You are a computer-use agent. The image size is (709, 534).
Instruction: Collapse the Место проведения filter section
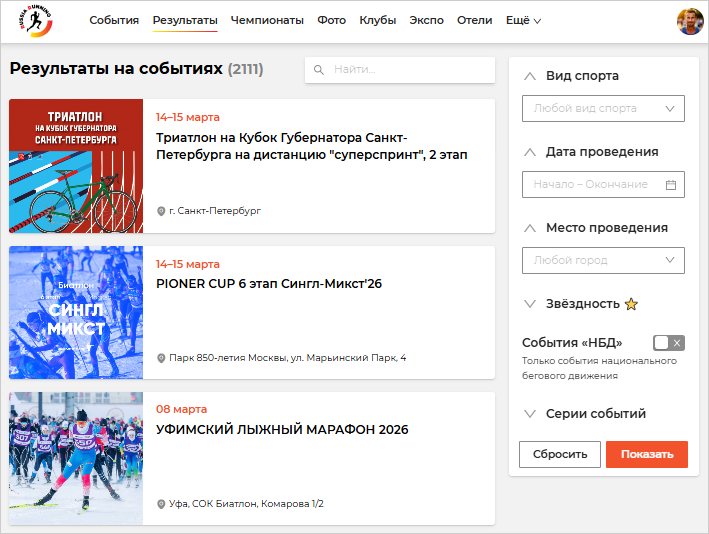point(530,228)
